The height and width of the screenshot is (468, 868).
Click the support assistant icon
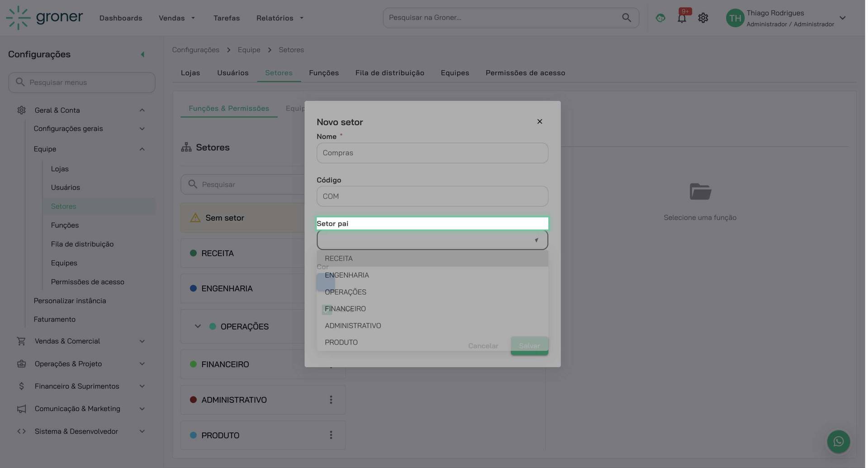coord(660,18)
